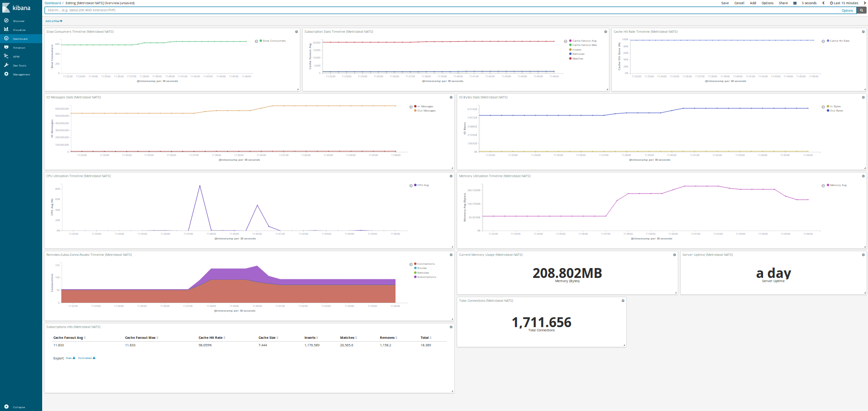
Task: Sort table by Cache Hit Rate column
Action: tap(212, 338)
